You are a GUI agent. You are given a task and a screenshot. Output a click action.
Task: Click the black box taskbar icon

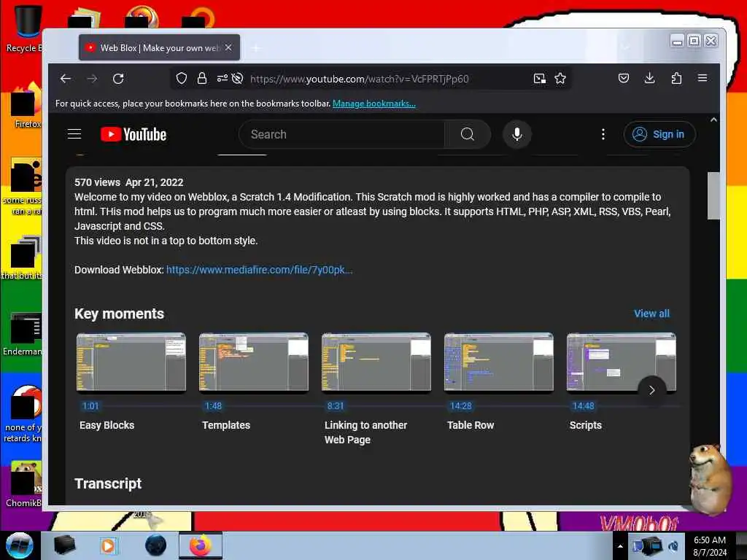(64, 545)
